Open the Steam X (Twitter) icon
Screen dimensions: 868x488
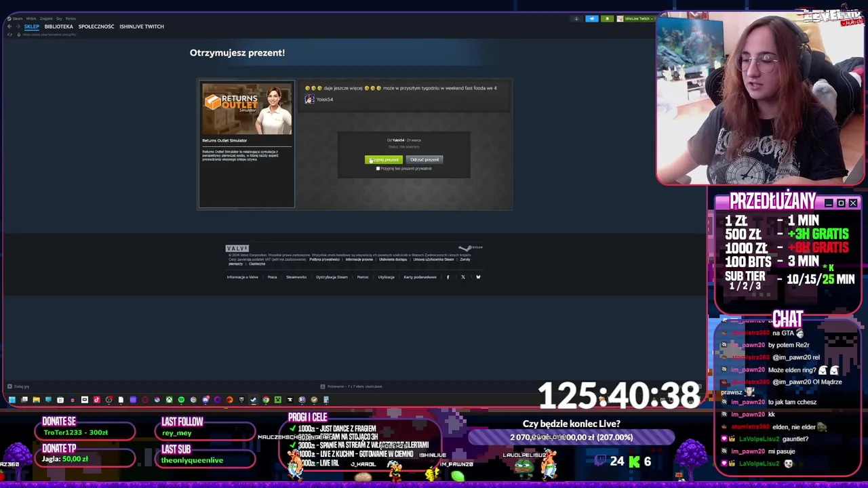[463, 277]
